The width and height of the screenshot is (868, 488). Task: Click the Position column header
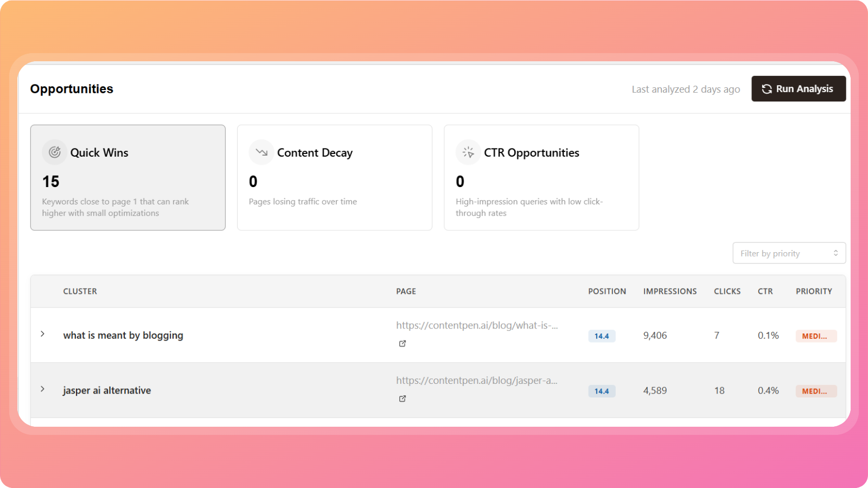coord(607,291)
